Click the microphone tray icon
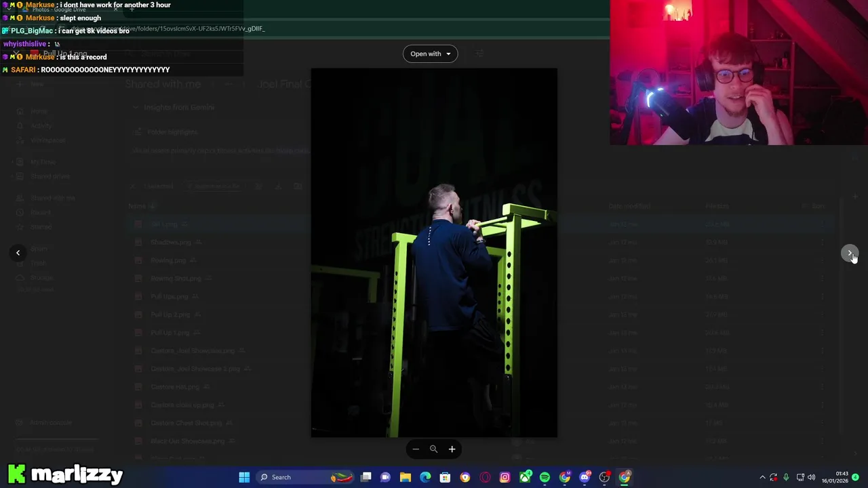 (786, 477)
